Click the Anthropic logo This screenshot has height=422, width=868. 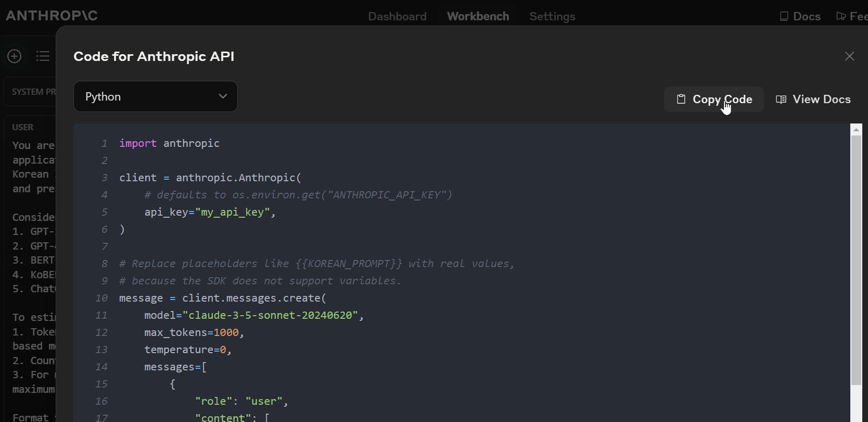tap(52, 16)
